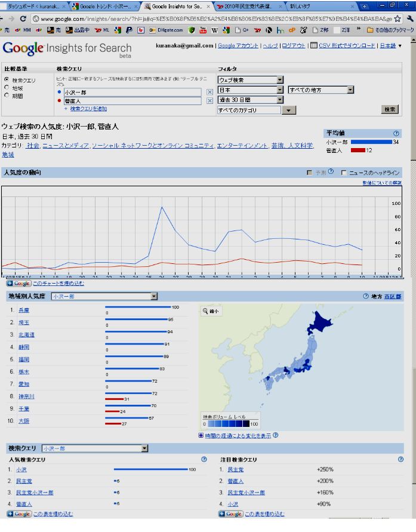Screen dimensions: 416x532
Task: Click the help icon next to 注目検索クエリ
Action: pos(400,459)
